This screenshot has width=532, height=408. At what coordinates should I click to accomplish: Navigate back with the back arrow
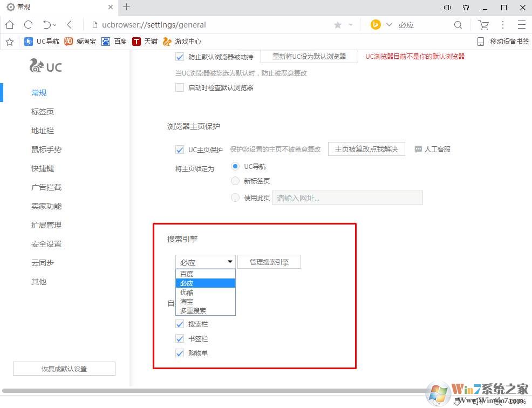pyautogui.click(x=70, y=24)
